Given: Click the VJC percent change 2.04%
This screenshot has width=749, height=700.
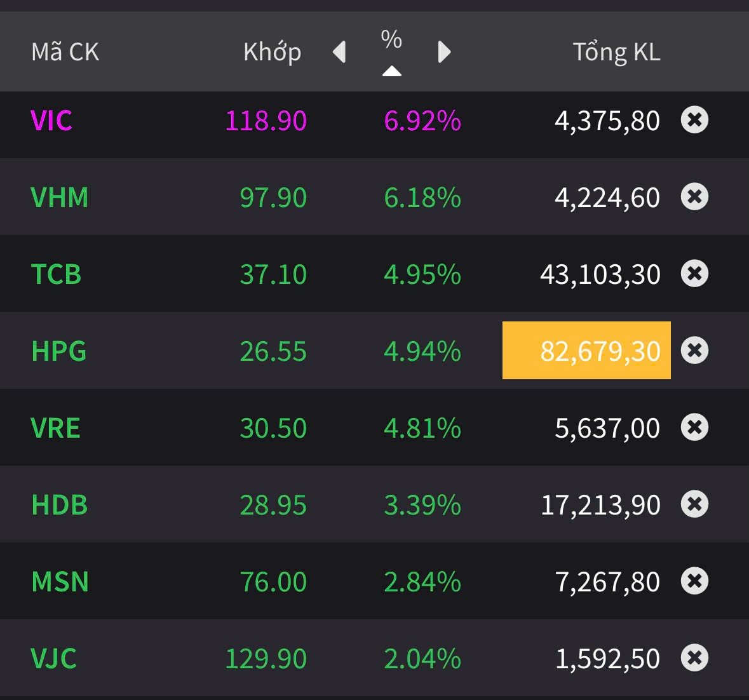Looking at the screenshot, I should (422, 659).
